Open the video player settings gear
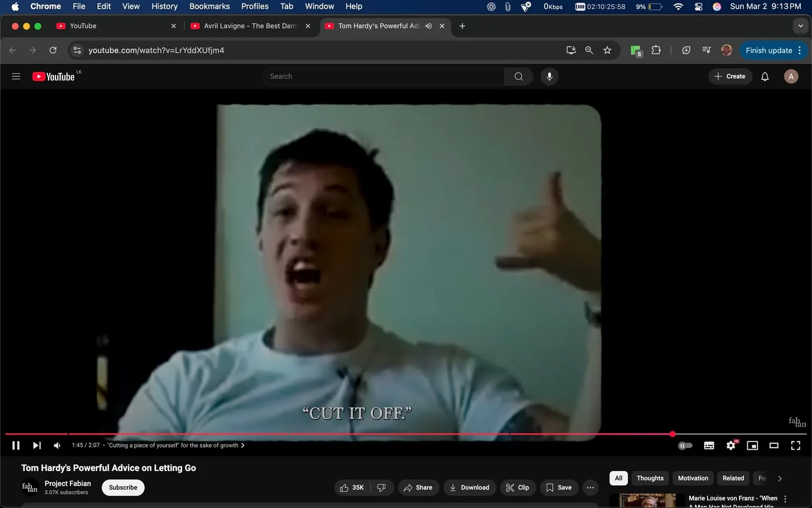The width and height of the screenshot is (812, 508). click(x=731, y=445)
